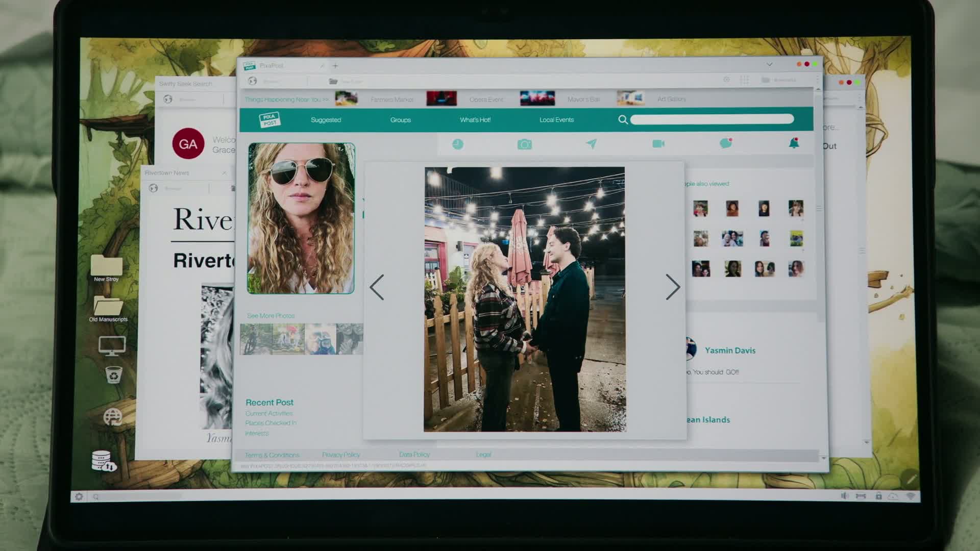Go to previous photo with left arrow
Screen dimensions: 980x551
377,287
